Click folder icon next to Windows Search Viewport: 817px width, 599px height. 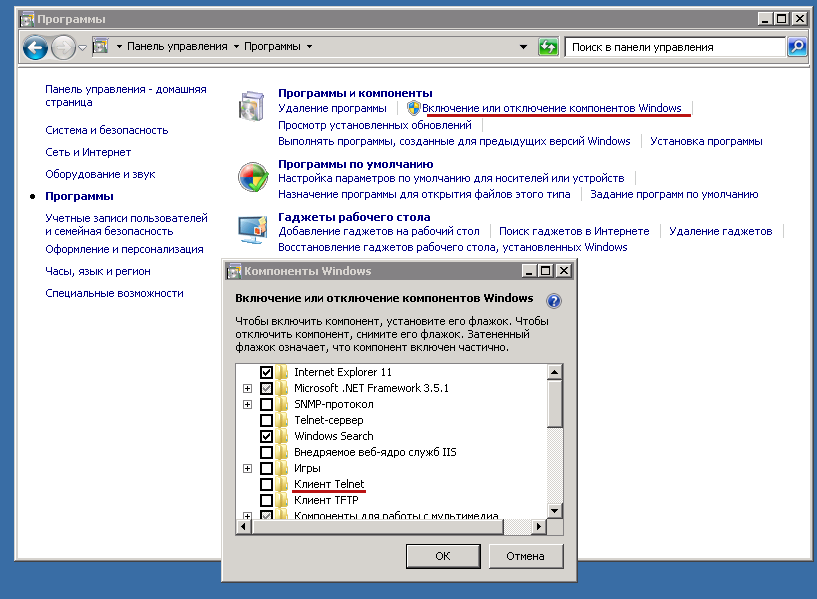click(x=282, y=436)
